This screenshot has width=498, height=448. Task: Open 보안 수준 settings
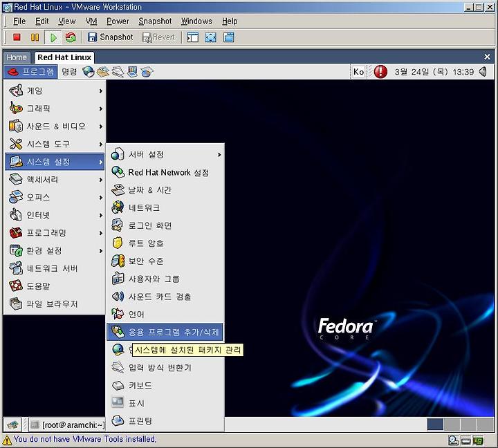tap(165, 261)
